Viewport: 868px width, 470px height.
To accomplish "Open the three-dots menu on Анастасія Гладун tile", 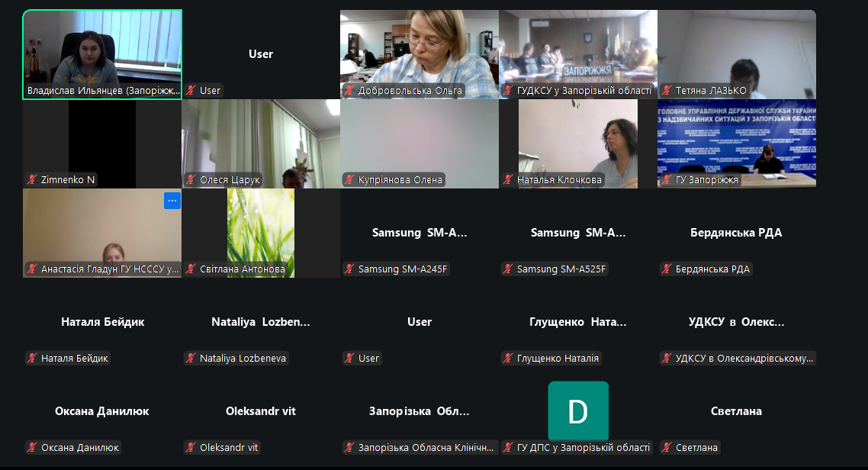I will pos(172,201).
